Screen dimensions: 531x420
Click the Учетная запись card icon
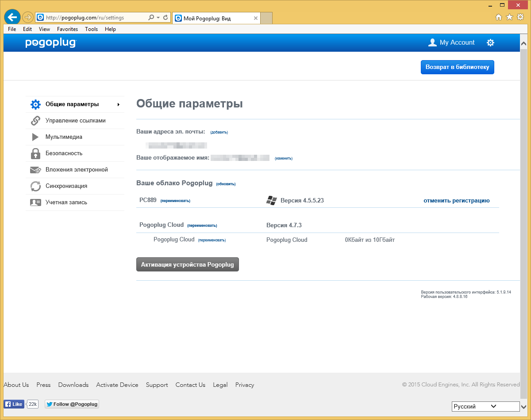click(x=35, y=202)
